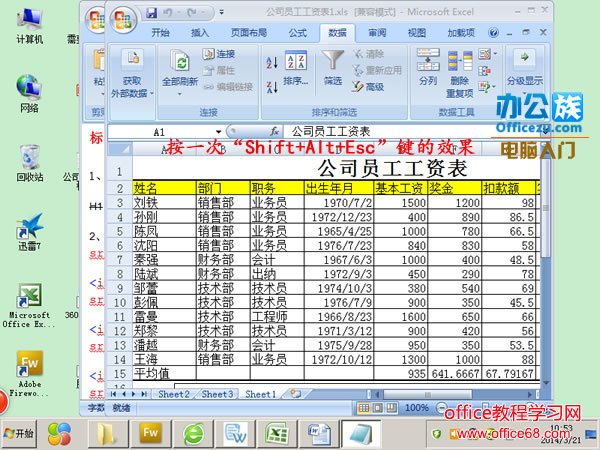Viewport: 600px width, 450px height.
Task: Open the Add-Ins ribbon tab
Action: coord(461,33)
